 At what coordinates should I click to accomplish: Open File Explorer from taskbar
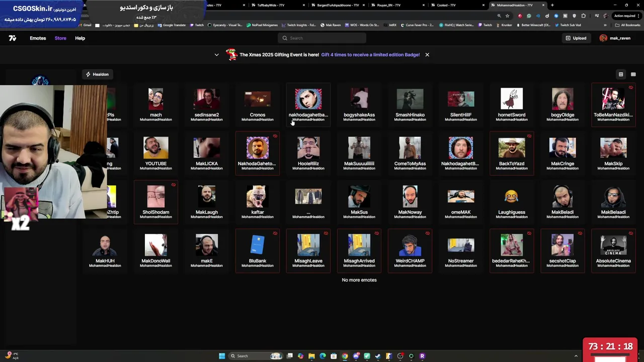(311, 356)
